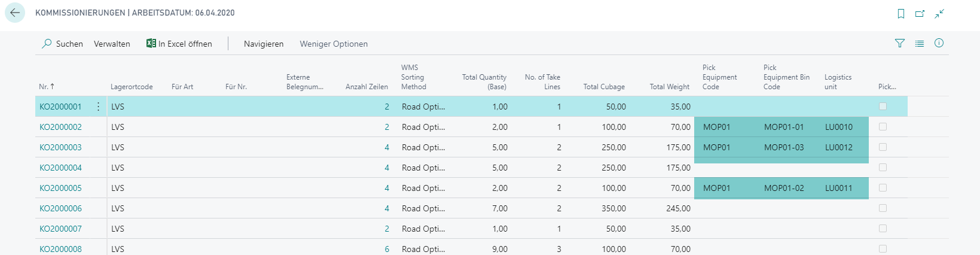980x255 pixels.
Task: Open the Navigieren menu
Action: (x=264, y=44)
